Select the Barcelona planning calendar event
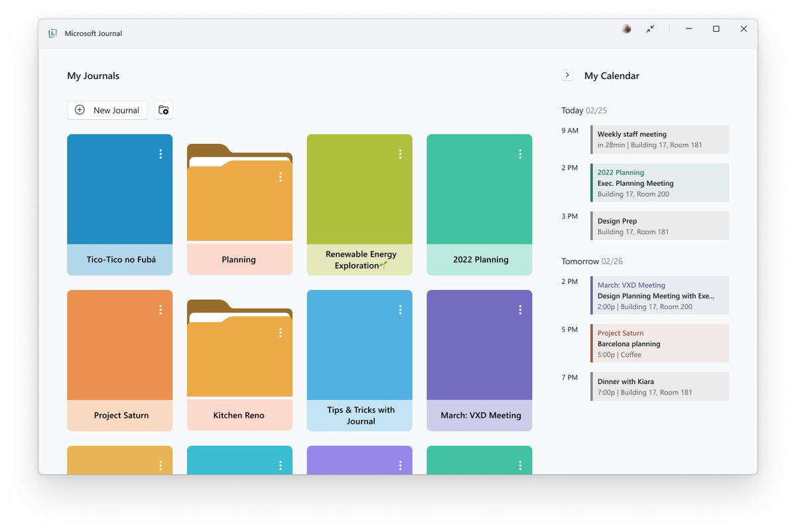 pyautogui.click(x=659, y=344)
